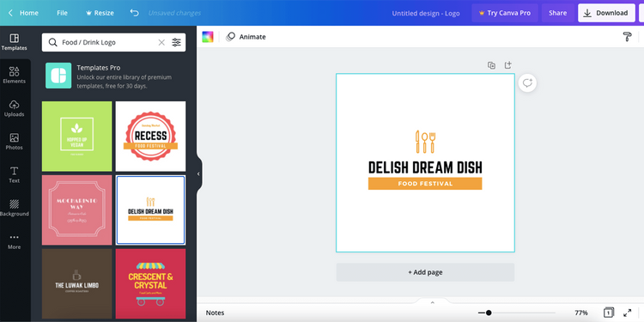The width and height of the screenshot is (644, 322).
Task: Open the rainbow color picker swatch
Action: pos(208,37)
